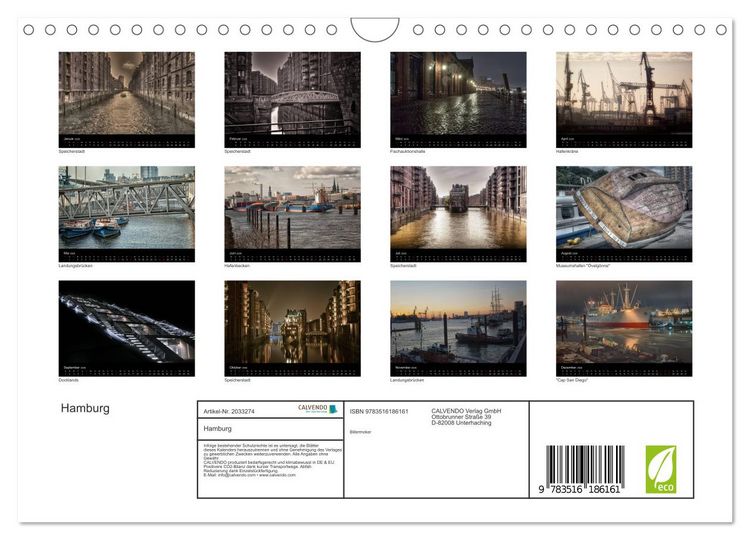750x540 pixels.
Task: Click the green eco leaf logo
Action: [661, 469]
